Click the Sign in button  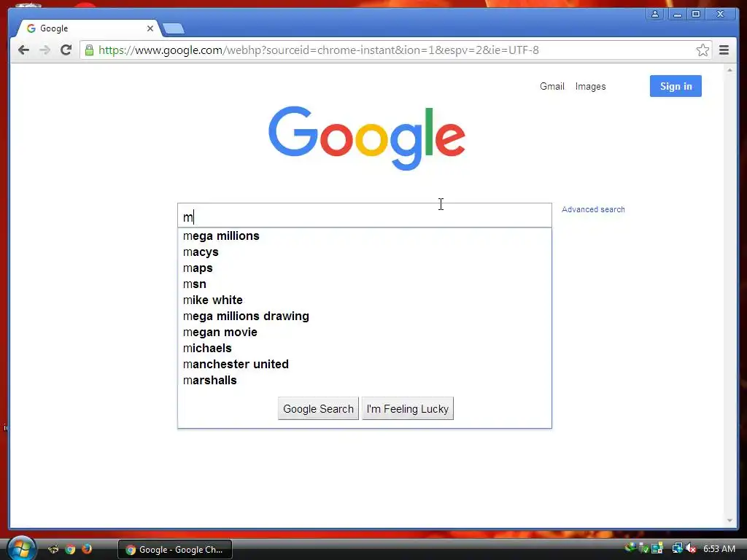click(x=676, y=86)
